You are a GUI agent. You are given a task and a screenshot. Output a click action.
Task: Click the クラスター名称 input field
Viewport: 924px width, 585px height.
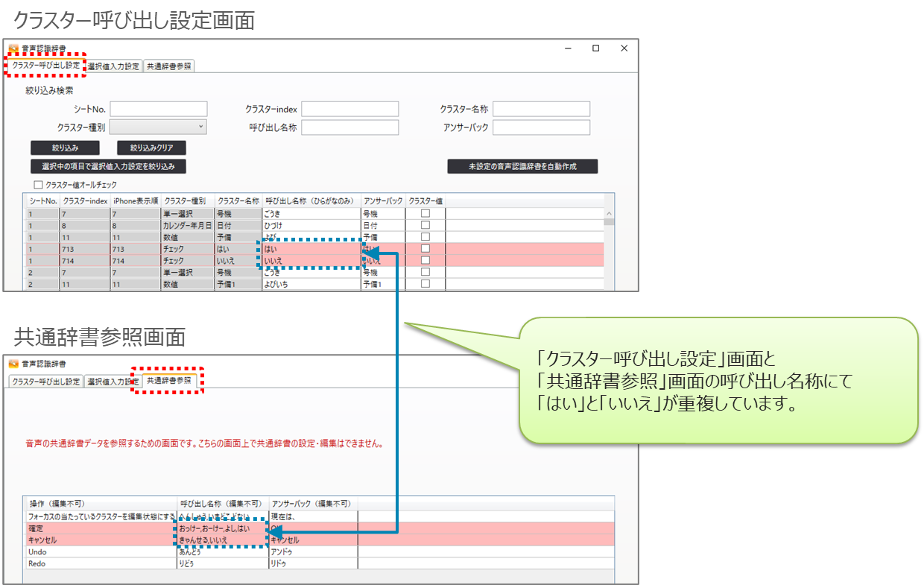pyautogui.click(x=541, y=110)
